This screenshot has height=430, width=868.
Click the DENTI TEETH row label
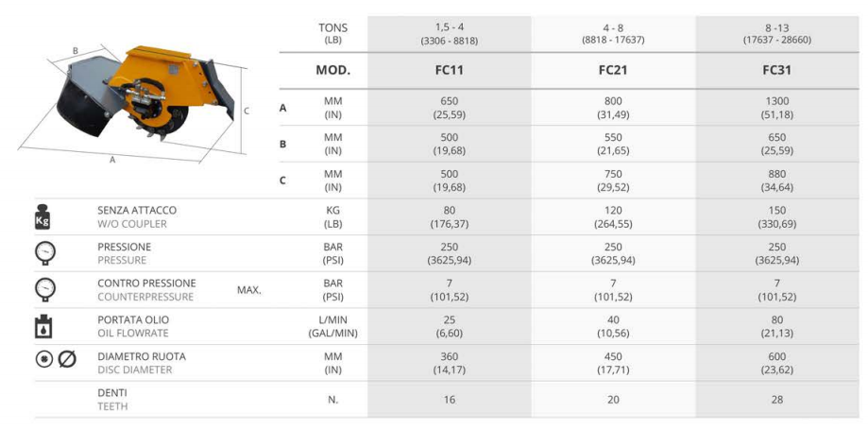point(113,400)
